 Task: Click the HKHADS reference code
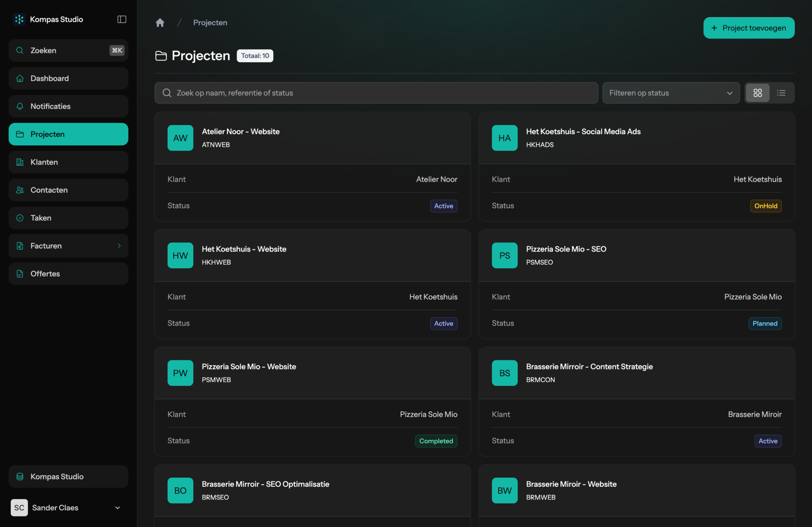(x=540, y=145)
